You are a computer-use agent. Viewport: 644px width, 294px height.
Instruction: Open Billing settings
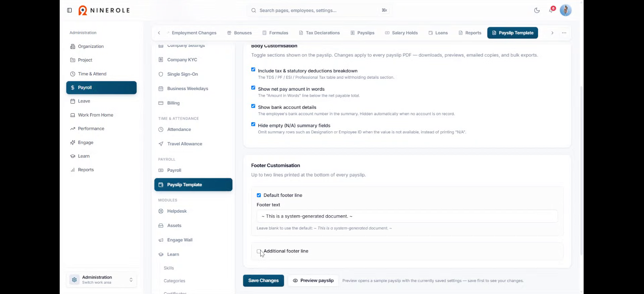[x=193, y=103]
